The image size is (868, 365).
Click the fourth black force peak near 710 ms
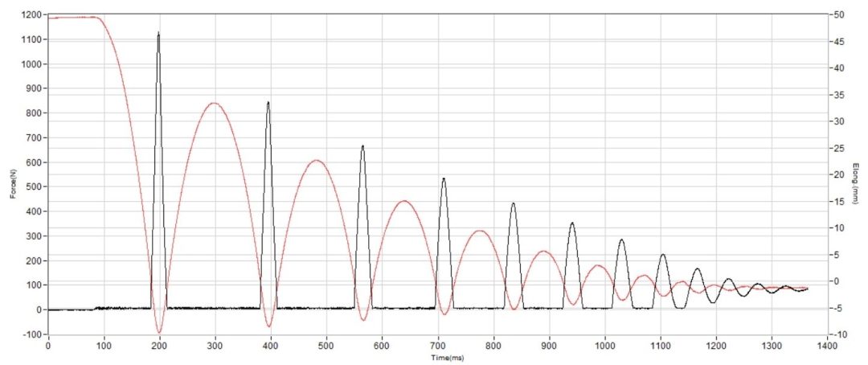coord(444,180)
